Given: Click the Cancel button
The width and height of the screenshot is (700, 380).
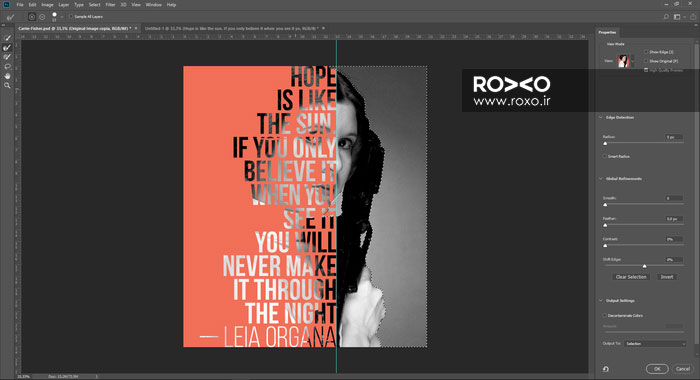Looking at the screenshot, I should [683, 369].
